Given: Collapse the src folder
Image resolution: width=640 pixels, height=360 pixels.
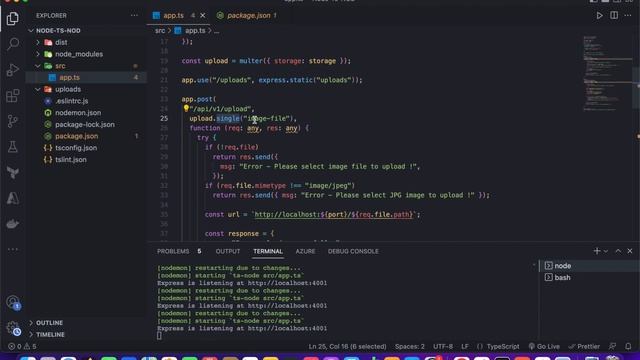Looking at the screenshot, I should click(x=38, y=66).
